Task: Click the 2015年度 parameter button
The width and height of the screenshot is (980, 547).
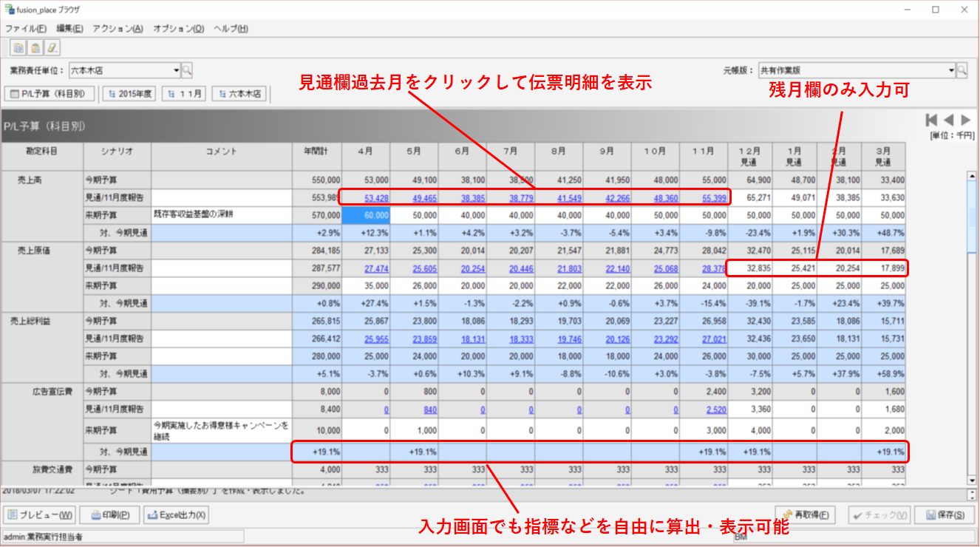Action: coord(129,94)
